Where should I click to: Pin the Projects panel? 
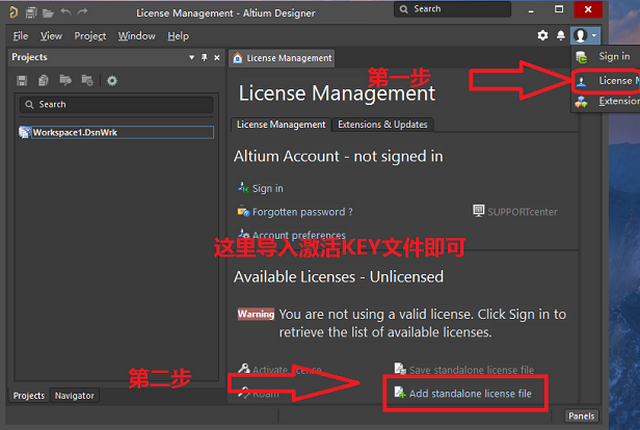click(x=204, y=58)
